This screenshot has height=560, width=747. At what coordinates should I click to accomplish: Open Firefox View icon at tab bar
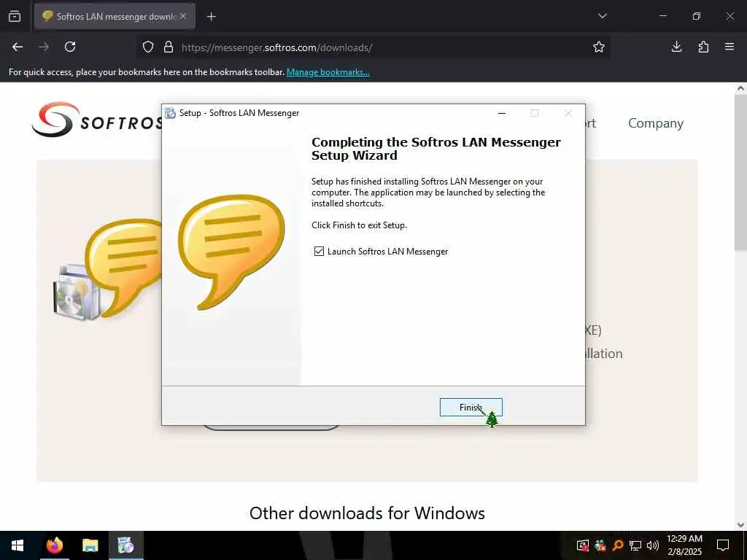15,16
